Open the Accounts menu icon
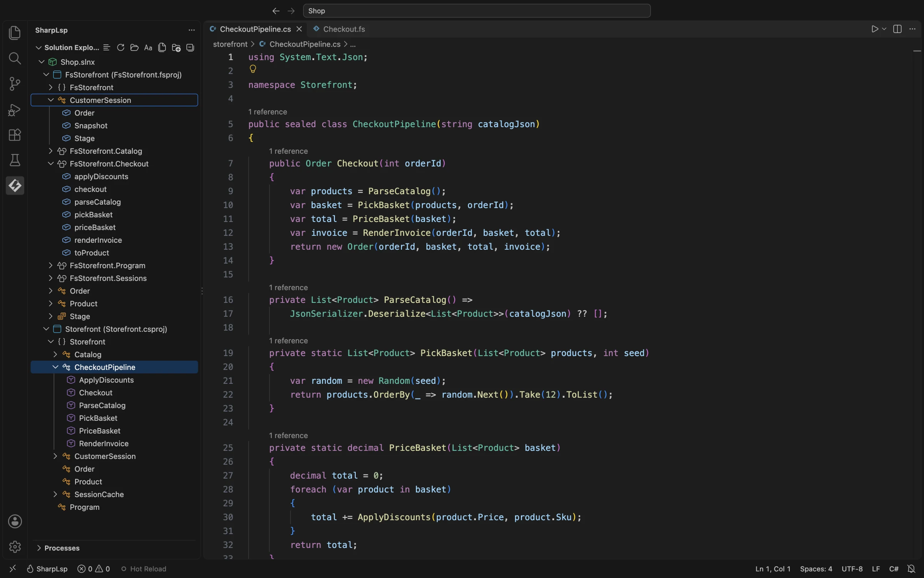924x578 pixels. point(15,521)
